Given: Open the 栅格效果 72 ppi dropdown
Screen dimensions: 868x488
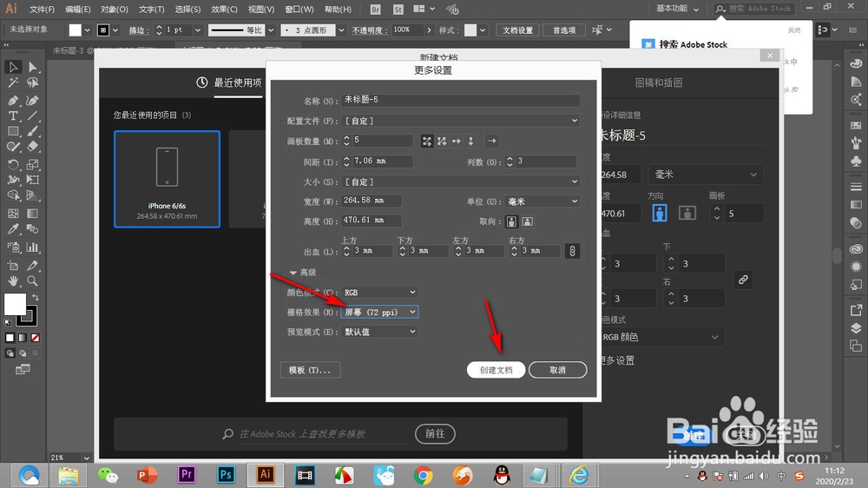Looking at the screenshot, I should tap(379, 313).
